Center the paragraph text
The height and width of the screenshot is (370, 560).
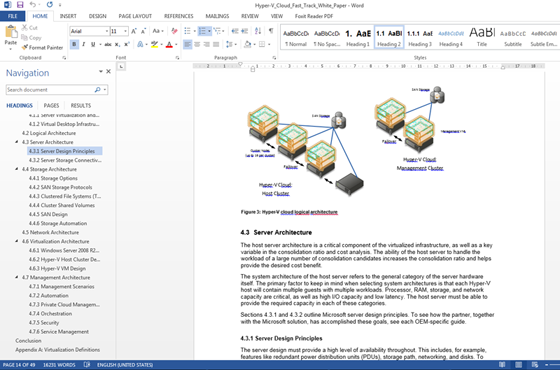point(197,44)
